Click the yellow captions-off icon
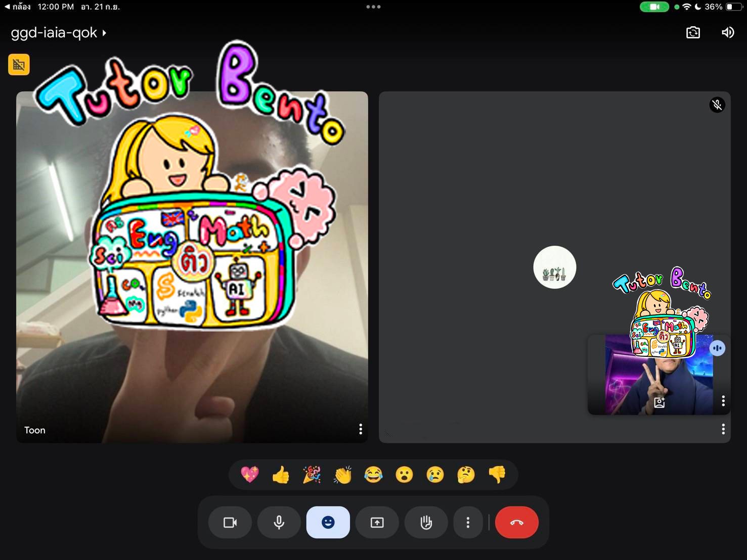747x560 pixels. [x=19, y=65]
